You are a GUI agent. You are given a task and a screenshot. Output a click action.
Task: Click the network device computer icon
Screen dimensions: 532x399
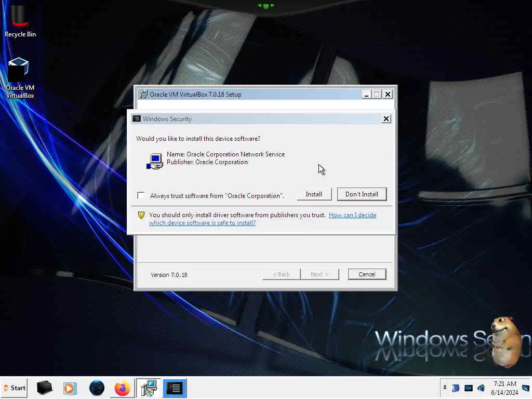point(155,161)
